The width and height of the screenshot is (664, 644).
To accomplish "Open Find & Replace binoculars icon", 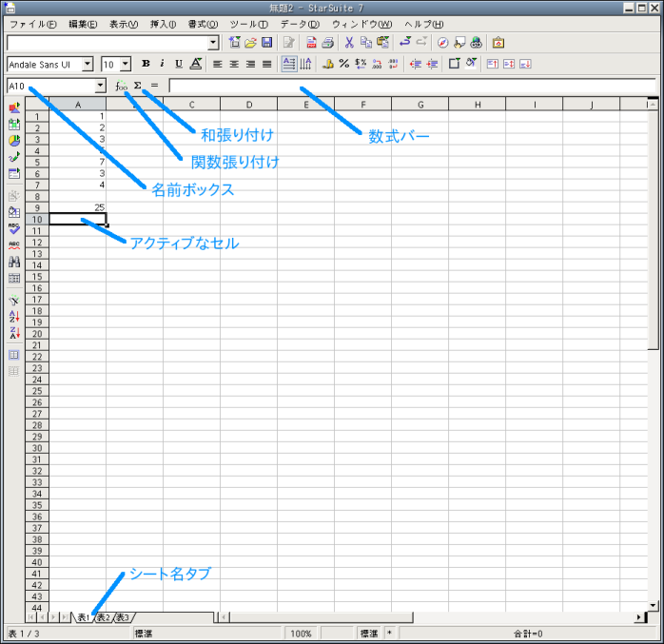I will (x=14, y=262).
